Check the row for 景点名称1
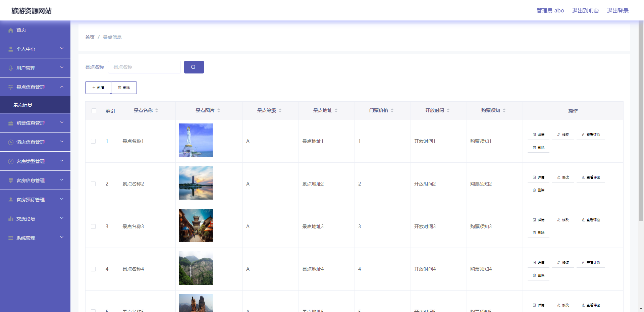The image size is (644, 312). pyautogui.click(x=93, y=141)
